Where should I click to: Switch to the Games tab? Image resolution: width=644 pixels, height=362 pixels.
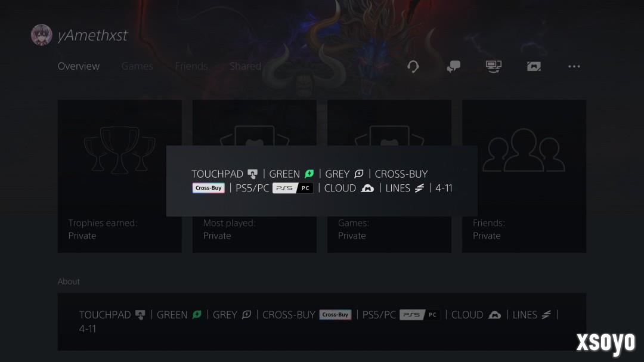[x=137, y=66]
